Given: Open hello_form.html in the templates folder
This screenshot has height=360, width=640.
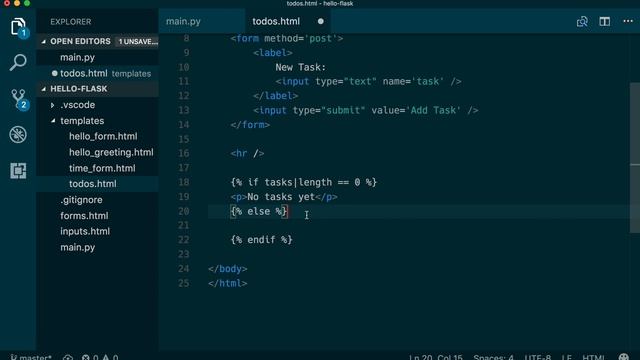Looking at the screenshot, I should [103, 136].
